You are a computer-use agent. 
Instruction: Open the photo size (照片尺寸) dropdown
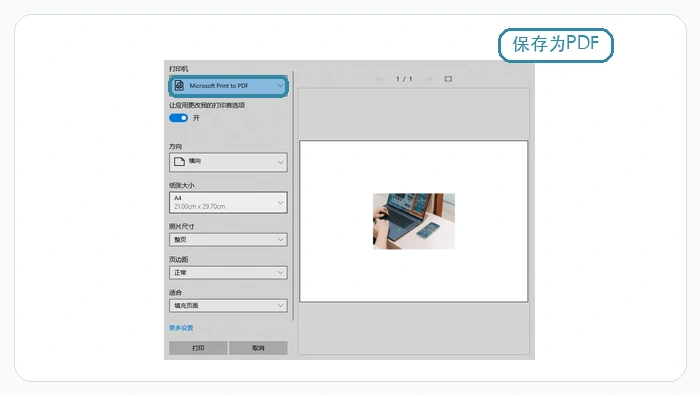tap(228, 240)
